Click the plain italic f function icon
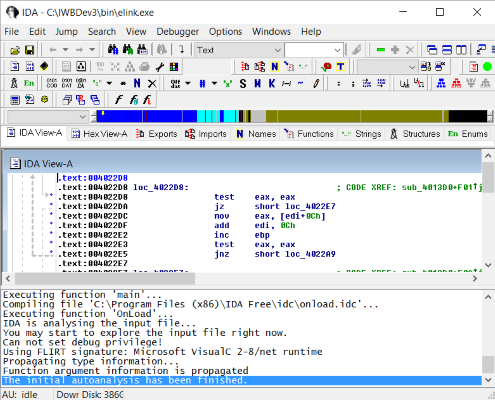This screenshot has height=400, width=495. tap(118, 99)
